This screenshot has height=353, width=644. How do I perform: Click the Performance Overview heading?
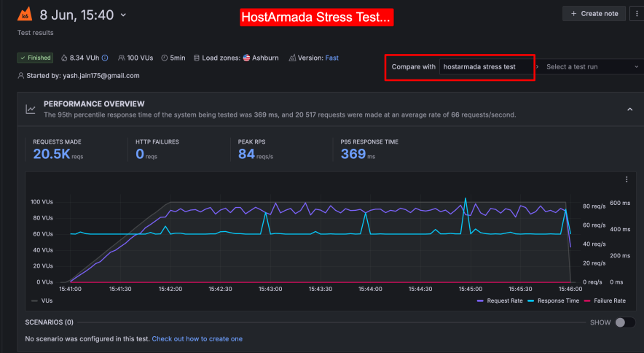[x=94, y=104]
